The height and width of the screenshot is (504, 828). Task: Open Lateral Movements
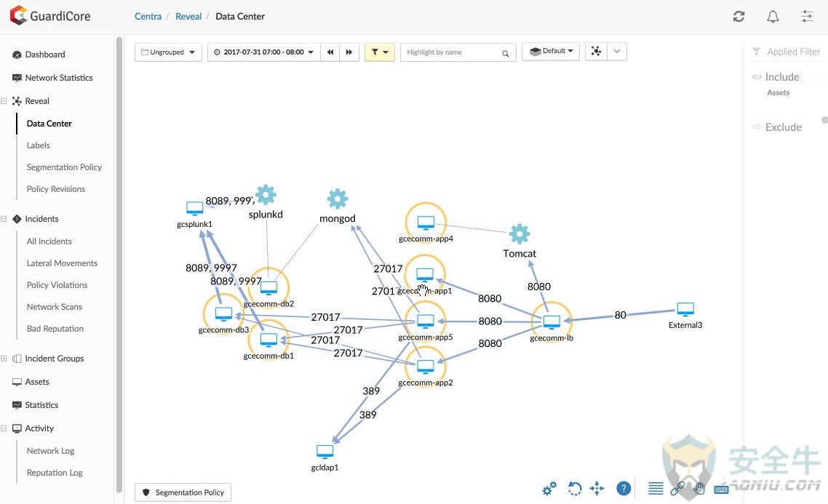pos(62,263)
